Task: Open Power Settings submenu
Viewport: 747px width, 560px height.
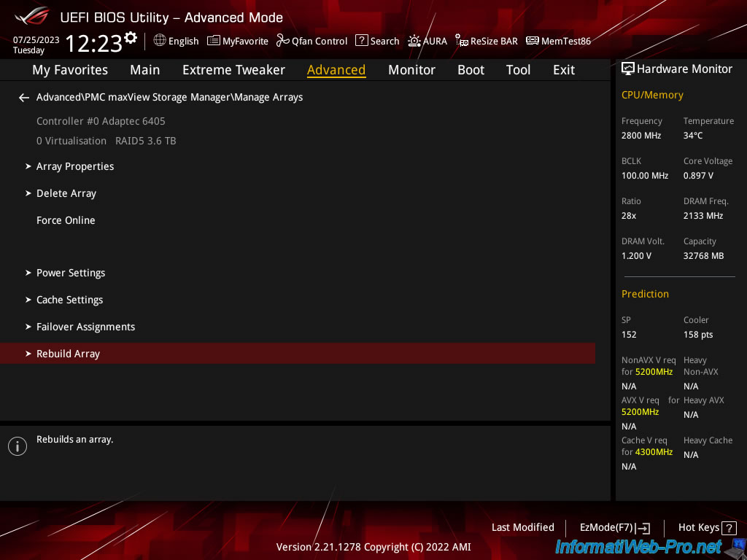Action: point(71,273)
